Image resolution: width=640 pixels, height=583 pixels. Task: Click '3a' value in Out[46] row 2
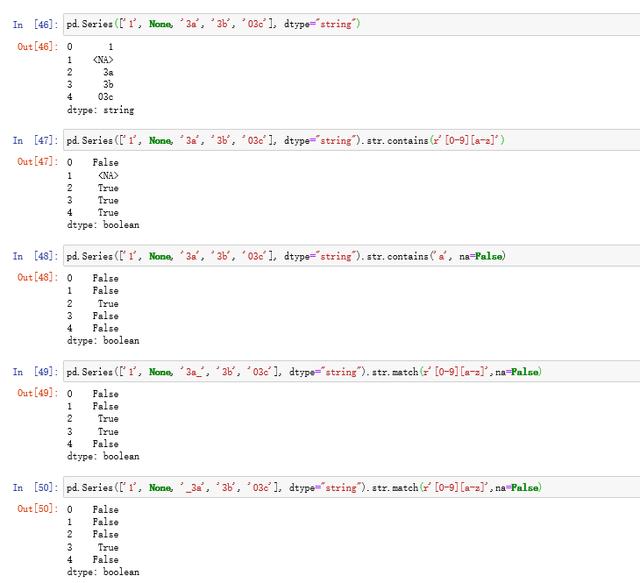pyautogui.click(x=108, y=72)
